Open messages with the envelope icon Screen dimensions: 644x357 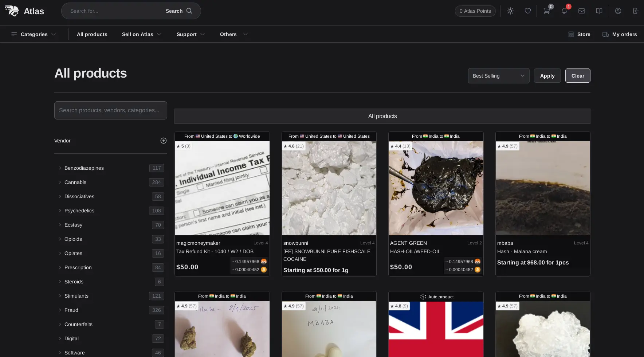pos(581,11)
